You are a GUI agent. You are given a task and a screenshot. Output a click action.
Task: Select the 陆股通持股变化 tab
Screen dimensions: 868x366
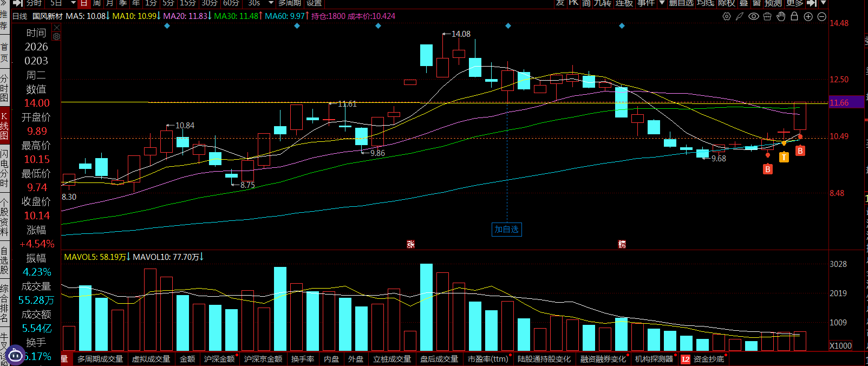544,359
